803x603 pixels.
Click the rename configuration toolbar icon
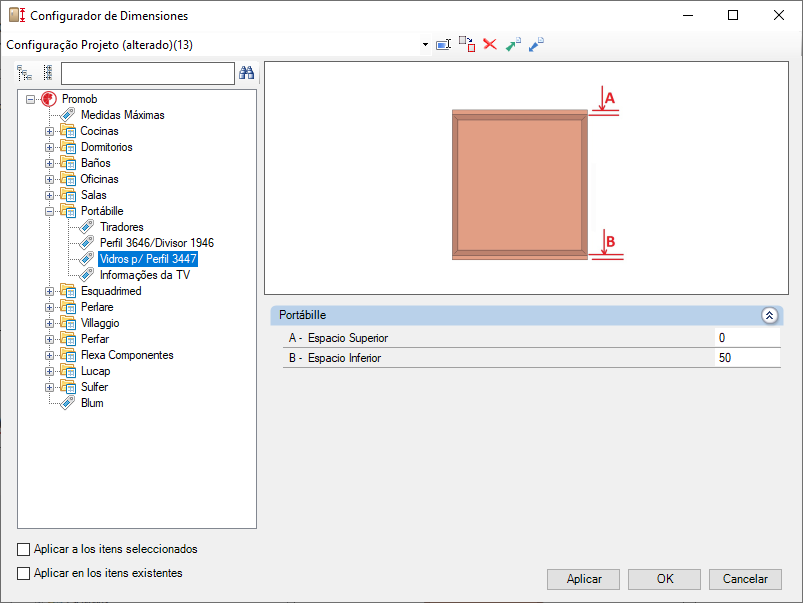pos(443,45)
